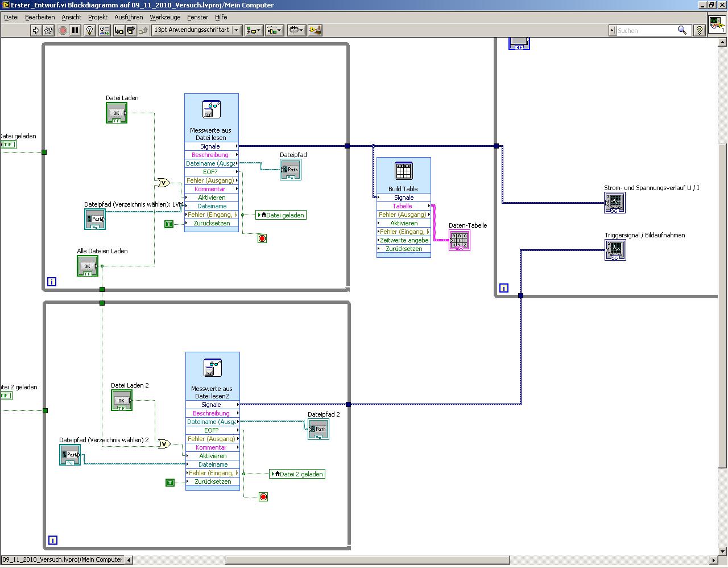Select the red stop terminal in the lower loop
728x568 pixels.
pyautogui.click(x=263, y=497)
